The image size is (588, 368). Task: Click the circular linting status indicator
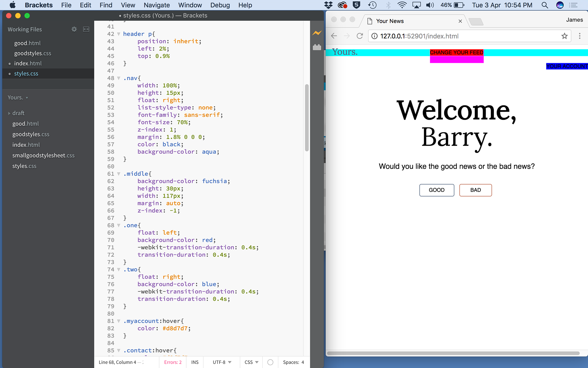click(x=270, y=362)
